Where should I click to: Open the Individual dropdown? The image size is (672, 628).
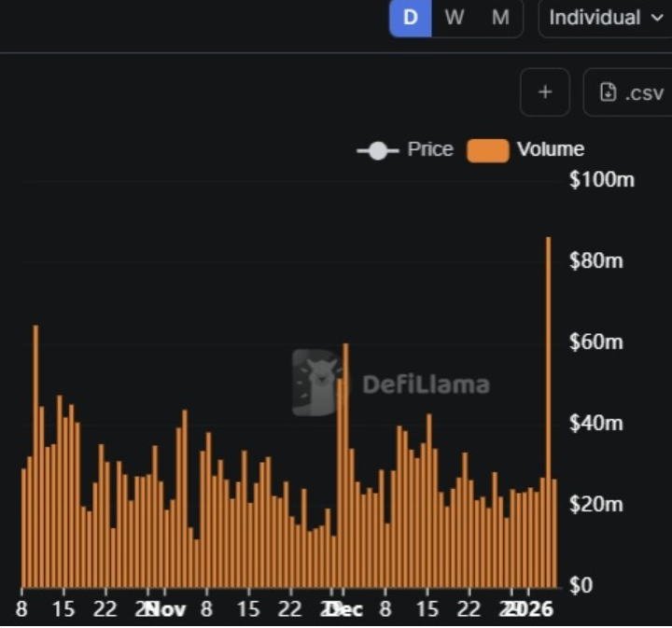(x=605, y=18)
